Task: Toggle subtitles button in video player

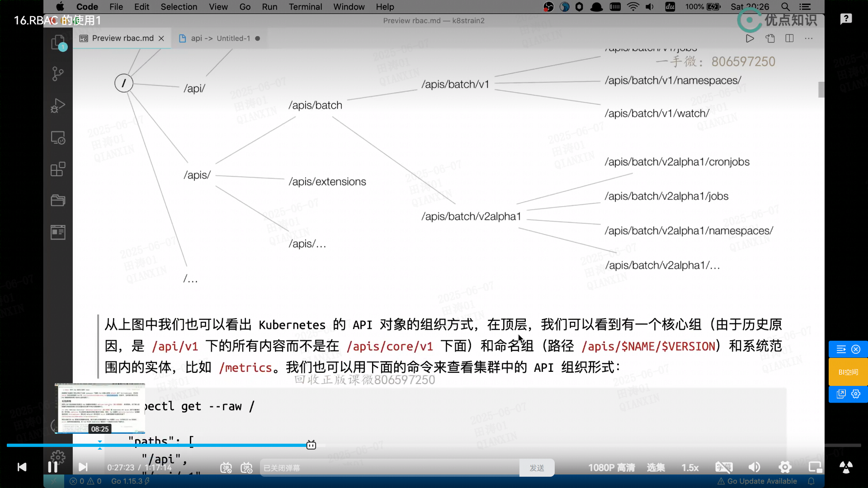Action: tap(724, 467)
